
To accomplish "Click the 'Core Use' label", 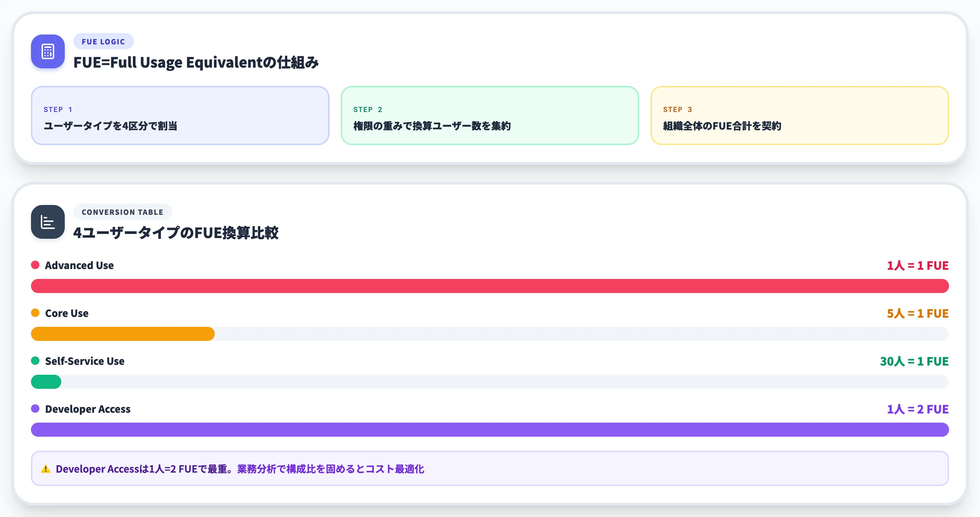I will tap(67, 313).
